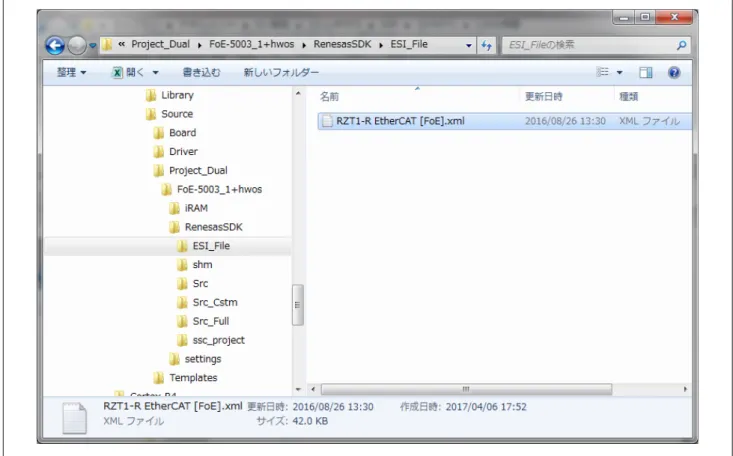Select ssc_project folder in tree

(218, 340)
